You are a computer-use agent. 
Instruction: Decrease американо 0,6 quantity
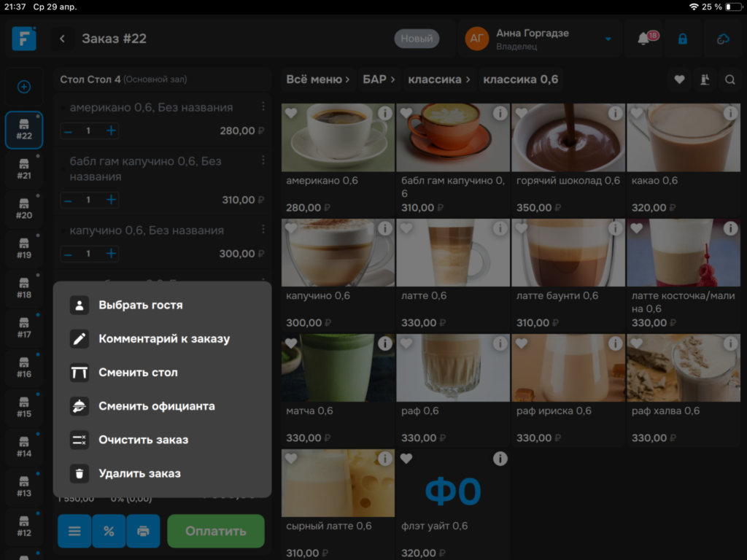point(68,131)
